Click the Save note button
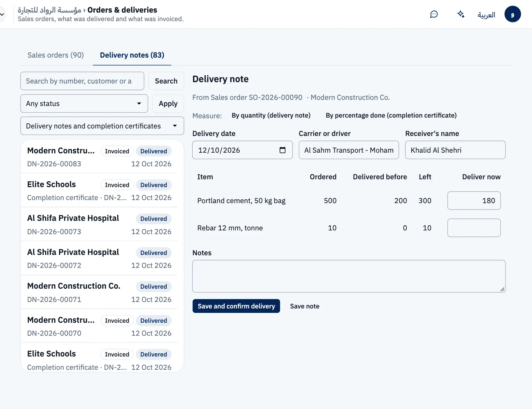Screen dimensions: 532x409 pyautogui.click(x=305, y=306)
